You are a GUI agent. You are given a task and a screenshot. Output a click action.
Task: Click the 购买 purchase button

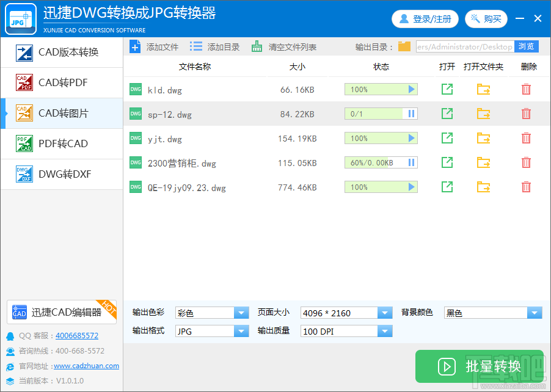[x=486, y=19]
